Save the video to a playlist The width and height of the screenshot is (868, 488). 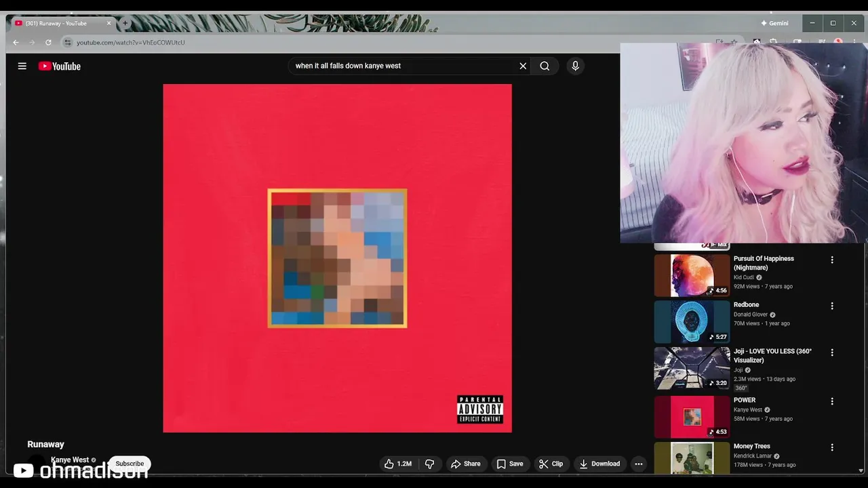coord(510,464)
